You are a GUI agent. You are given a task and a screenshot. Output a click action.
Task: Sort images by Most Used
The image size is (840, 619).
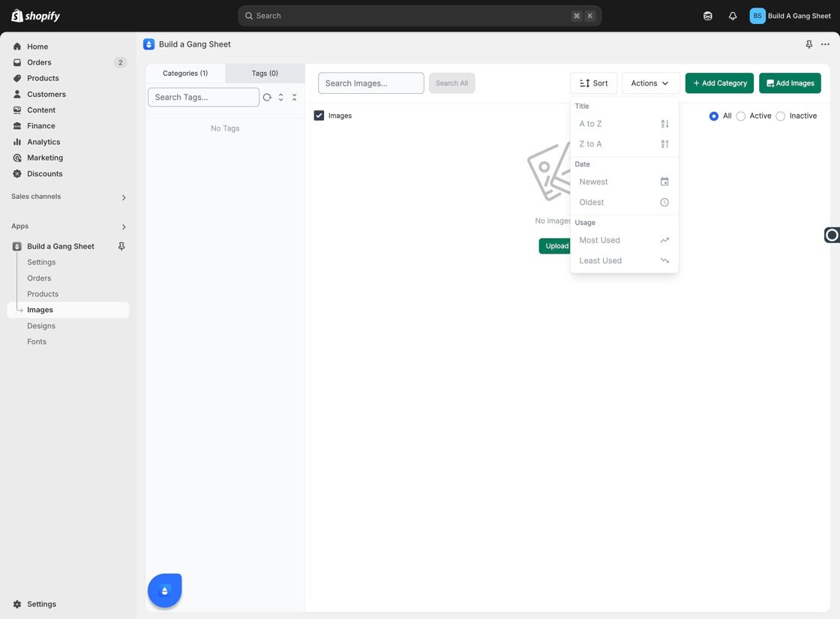pyautogui.click(x=624, y=241)
